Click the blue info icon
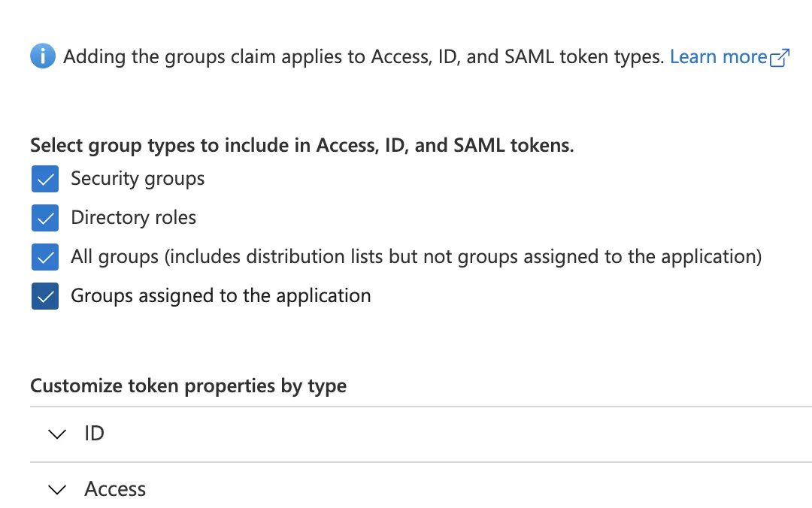Viewport: 812px width, 508px height. 43,56
